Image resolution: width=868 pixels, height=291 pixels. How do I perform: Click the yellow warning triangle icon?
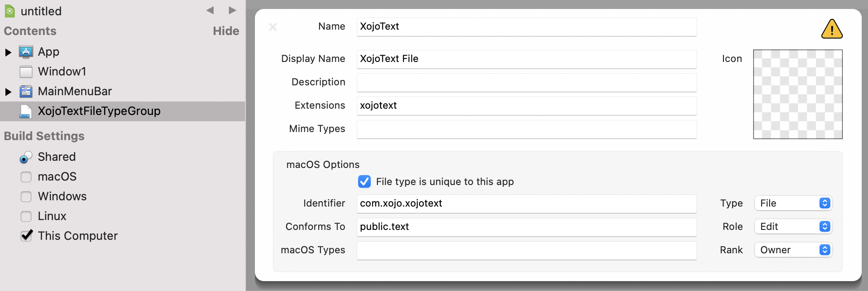(832, 29)
